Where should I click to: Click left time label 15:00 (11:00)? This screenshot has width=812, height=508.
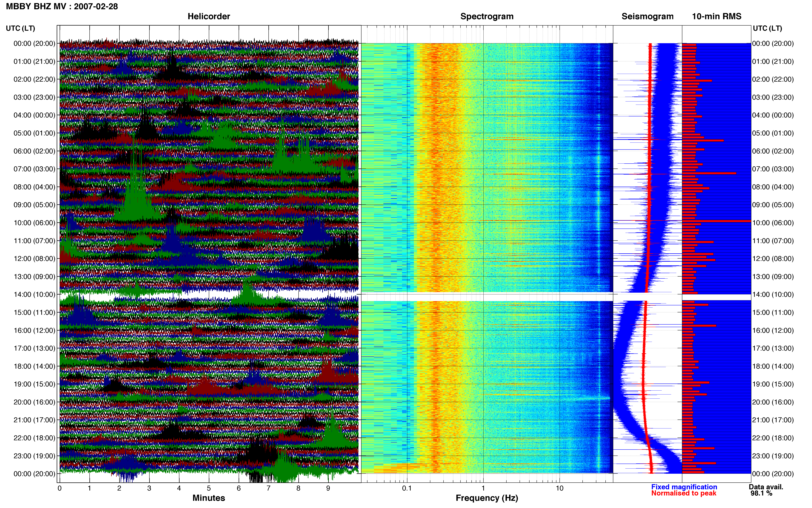[34, 312]
